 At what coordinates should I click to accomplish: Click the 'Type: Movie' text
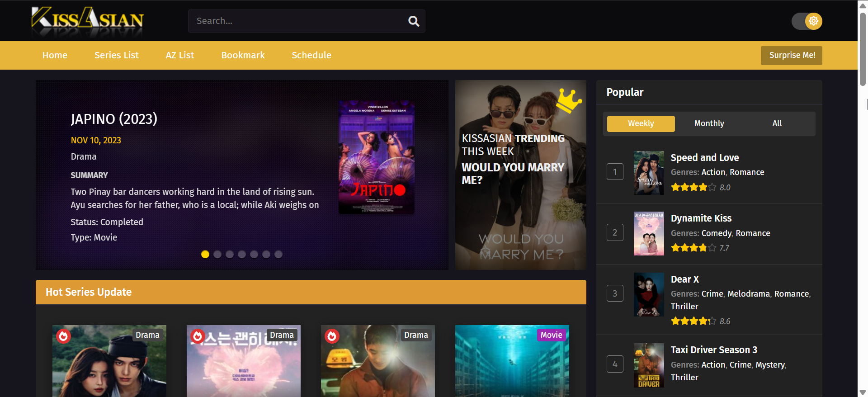pos(94,237)
